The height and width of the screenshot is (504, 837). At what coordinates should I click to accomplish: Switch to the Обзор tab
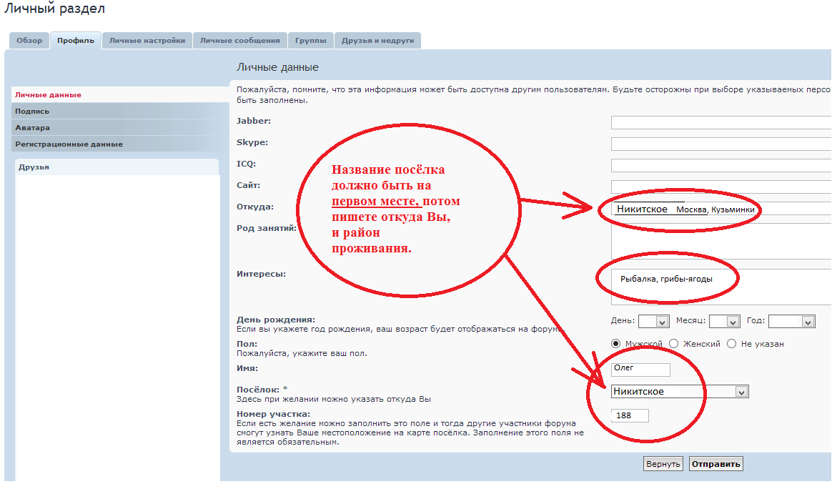[x=29, y=41]
